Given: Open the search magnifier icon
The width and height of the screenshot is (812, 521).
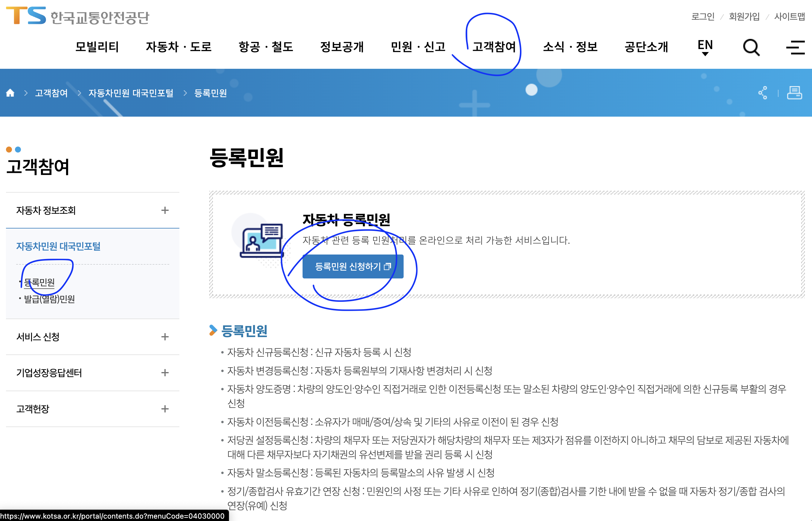Looking at the screenshot, I should tap(751, 47).
